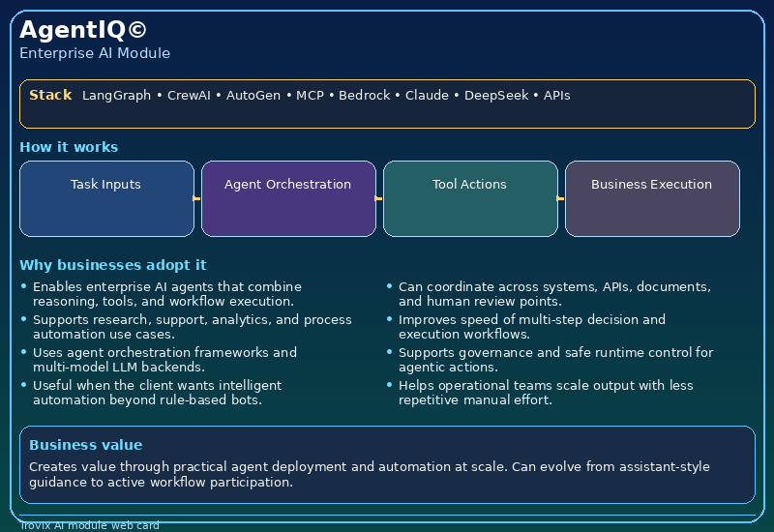The height and width of the screenshot is (532, 774).
Task: Open the Business Execution step box
Action: click(652, 198)
